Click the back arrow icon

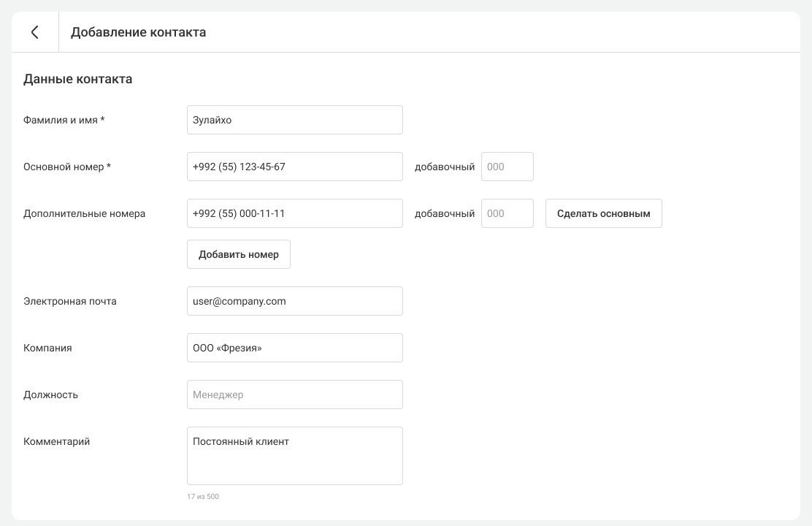click(x=34, y=32)
